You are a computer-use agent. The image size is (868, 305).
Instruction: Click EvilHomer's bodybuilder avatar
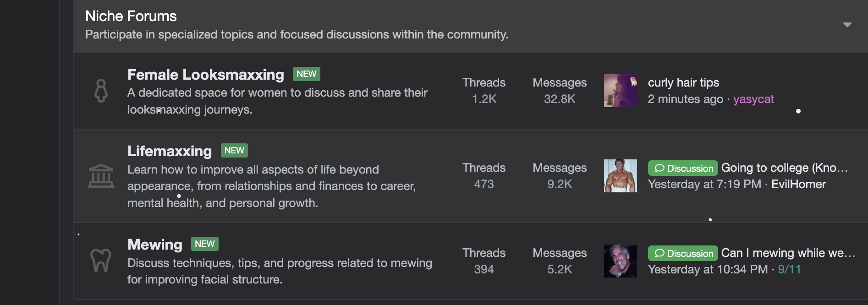[x=620, y=176]
